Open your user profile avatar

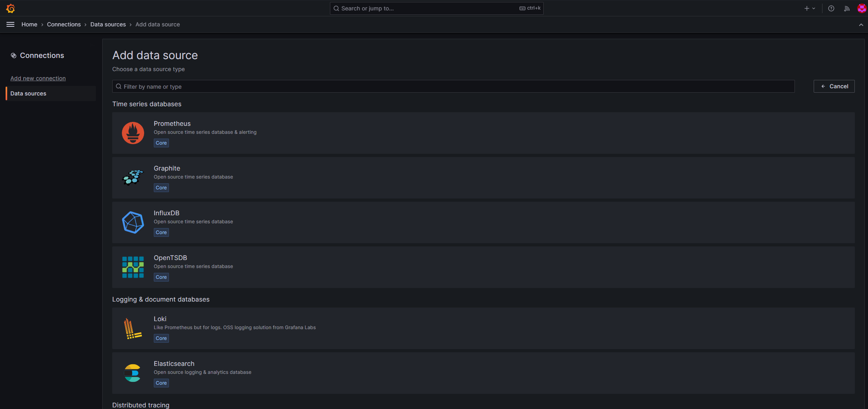[862, 8]
